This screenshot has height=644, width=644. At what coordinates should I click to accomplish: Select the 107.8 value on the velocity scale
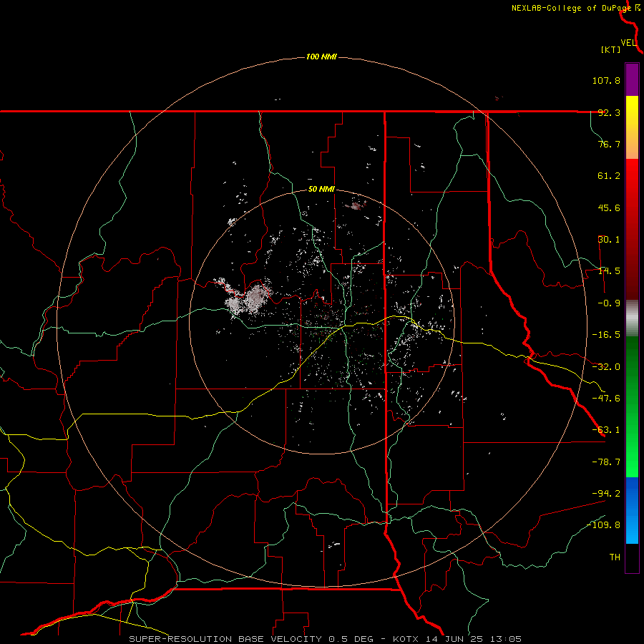[x=606, y=80]
